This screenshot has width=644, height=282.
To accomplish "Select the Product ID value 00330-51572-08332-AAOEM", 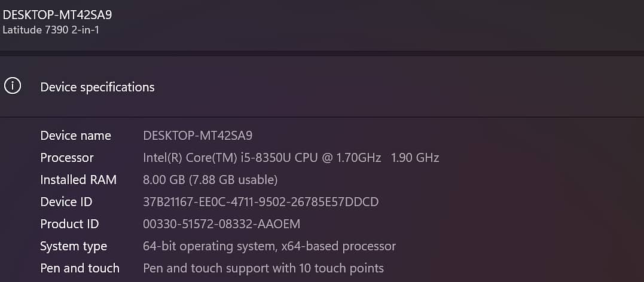I will (221, 224).
